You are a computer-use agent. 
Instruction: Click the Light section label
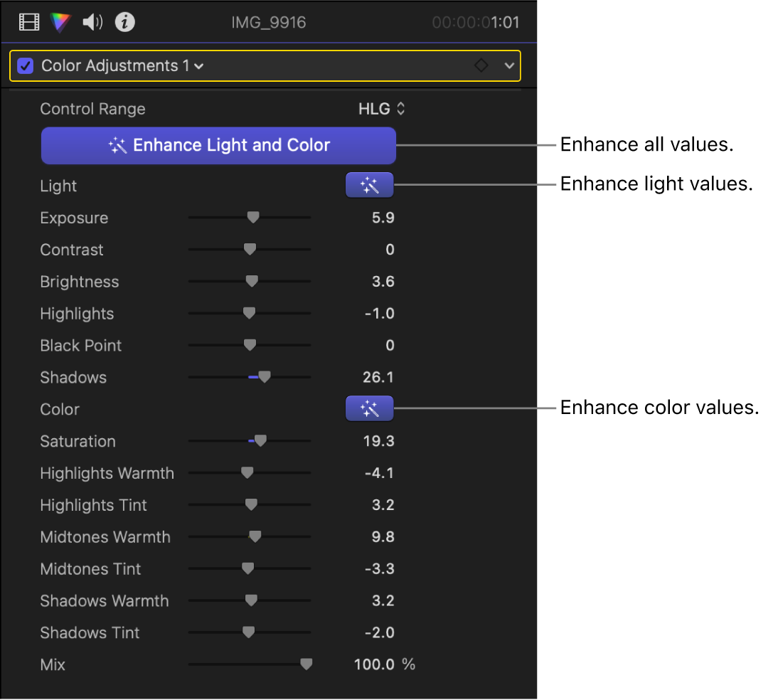coord(58,186)
